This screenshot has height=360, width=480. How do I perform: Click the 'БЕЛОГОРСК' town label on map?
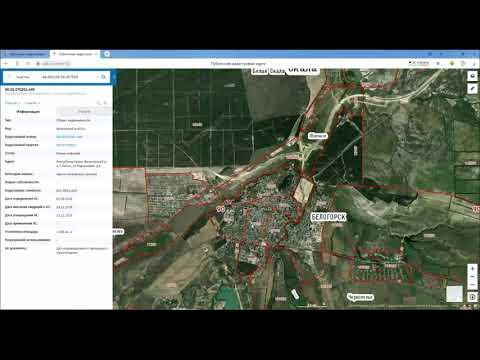(x=329, y=217)
